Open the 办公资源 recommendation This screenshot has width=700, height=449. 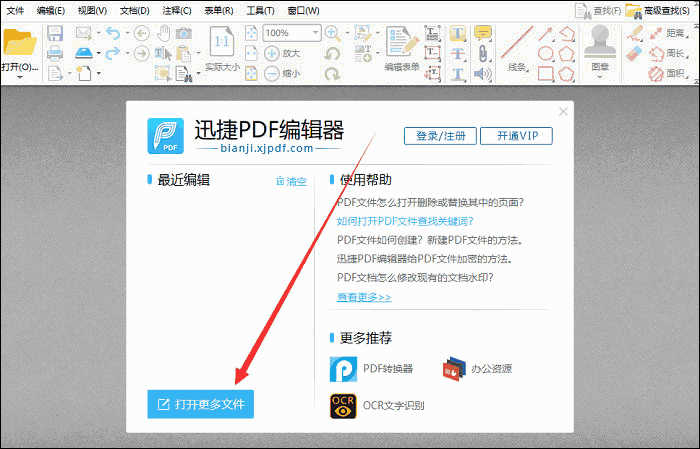[x=477, y=369]
